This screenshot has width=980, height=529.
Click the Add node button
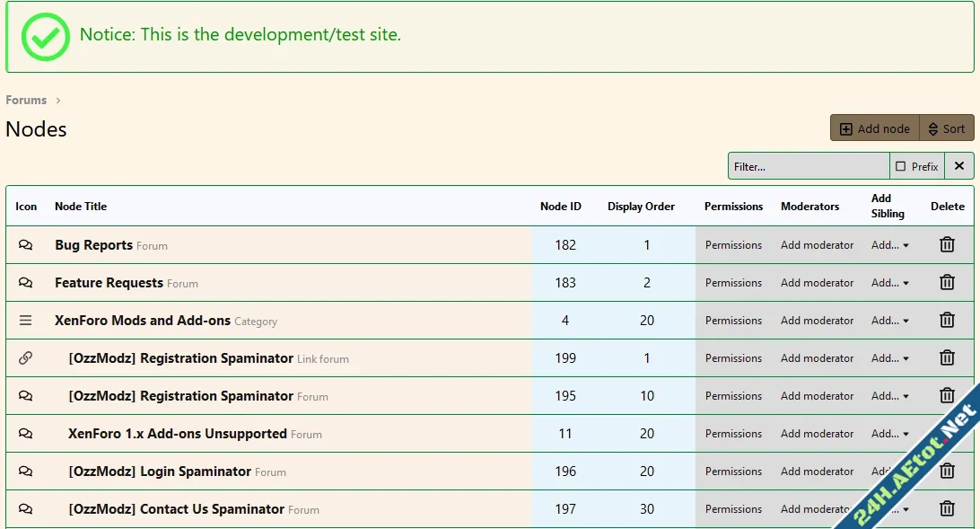pos(873,128)
